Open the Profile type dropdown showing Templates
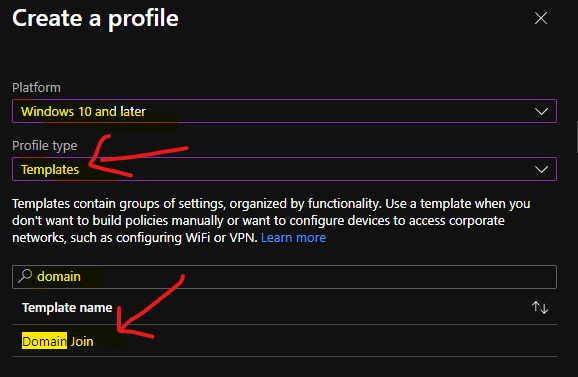The height and width of the screenshot is (377, 578). coord(284,169)
